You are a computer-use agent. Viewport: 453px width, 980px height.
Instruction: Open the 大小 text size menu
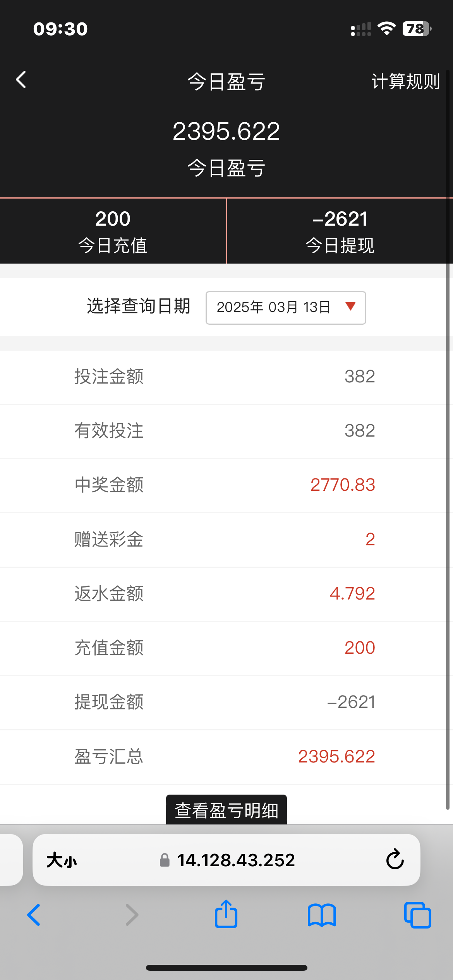(x=62, y=861)
